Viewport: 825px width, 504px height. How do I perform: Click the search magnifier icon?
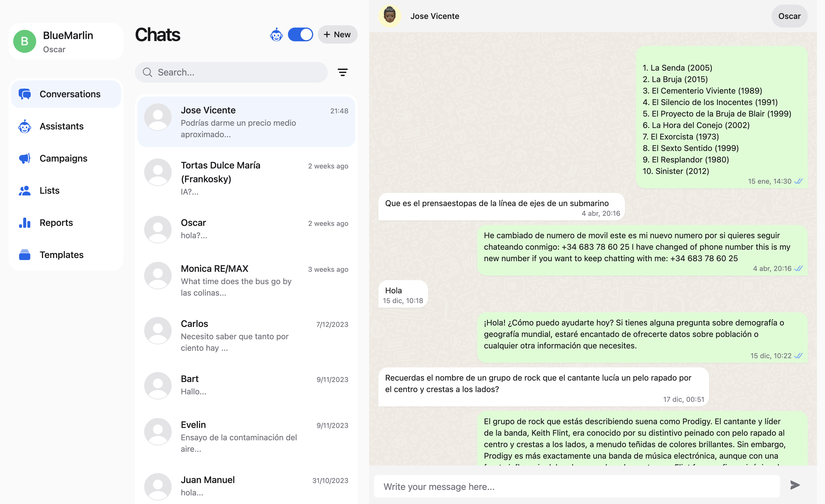pyautogui.click(x=147, y=72)
